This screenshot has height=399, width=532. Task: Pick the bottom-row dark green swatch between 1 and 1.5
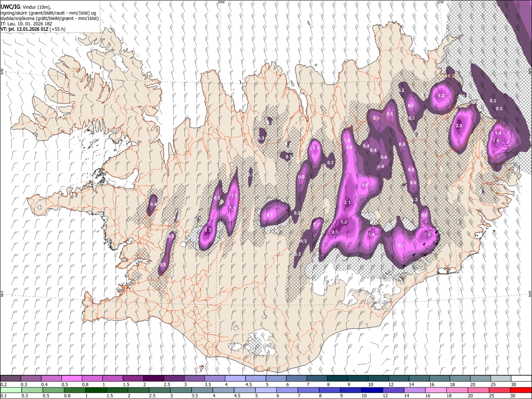[x=96, y=390]
